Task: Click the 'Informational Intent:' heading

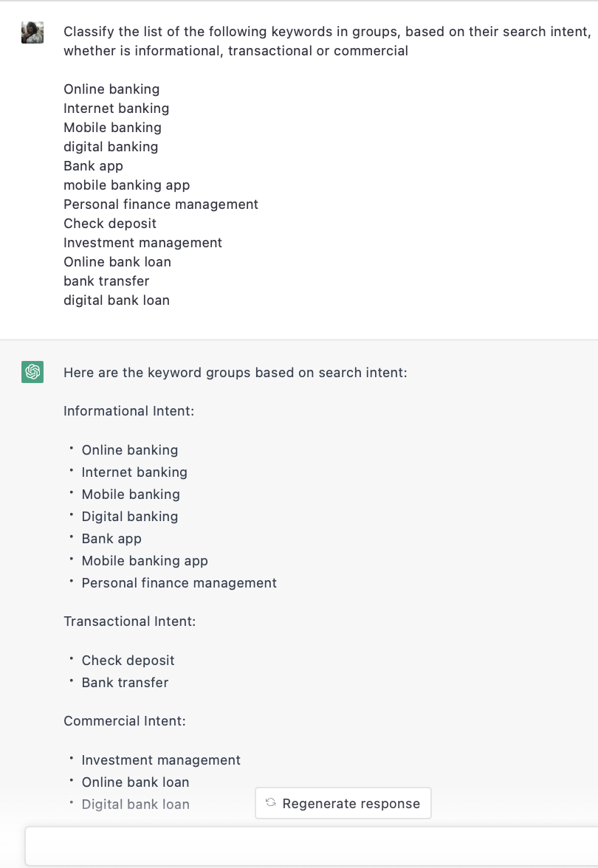Action: (x=128, y=411)
